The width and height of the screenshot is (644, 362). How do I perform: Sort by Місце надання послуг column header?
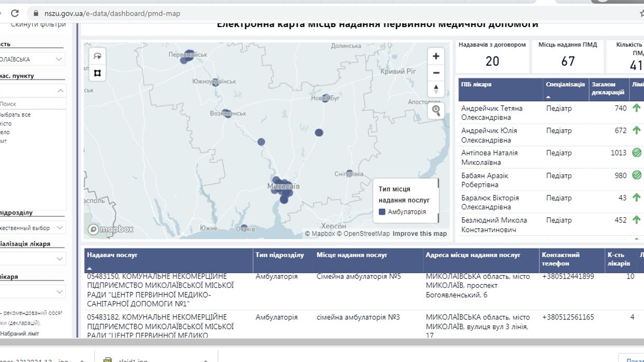[x=368, y=260]
